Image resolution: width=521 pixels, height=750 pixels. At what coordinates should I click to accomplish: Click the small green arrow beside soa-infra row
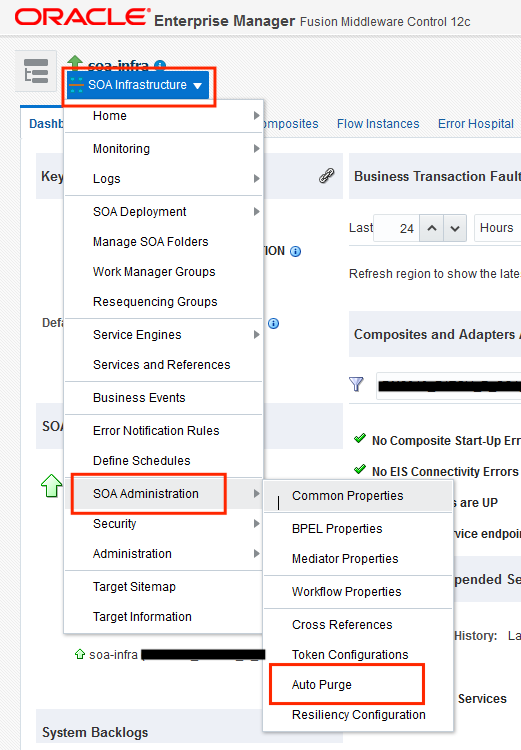pyautogui.click(x=80, y=654)
